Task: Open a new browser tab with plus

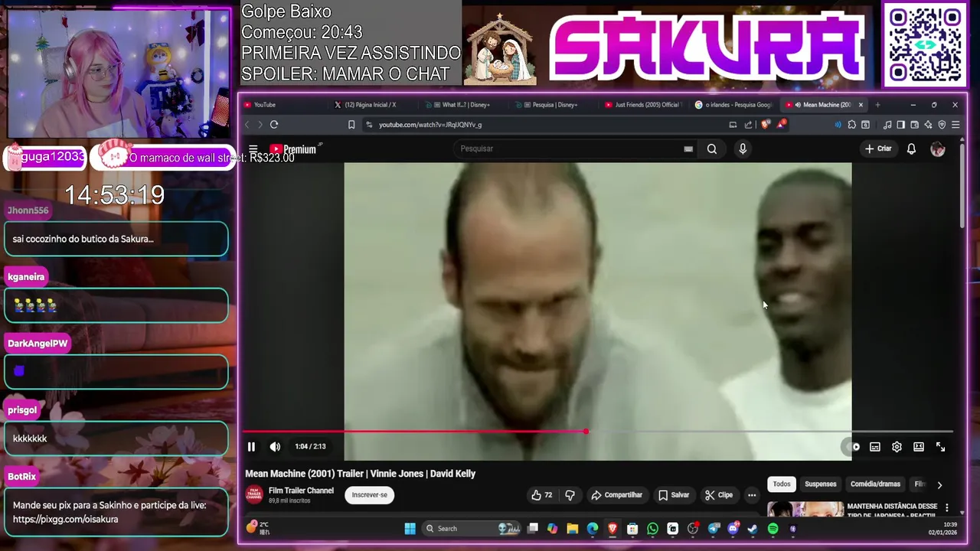Action: point(877,105)
